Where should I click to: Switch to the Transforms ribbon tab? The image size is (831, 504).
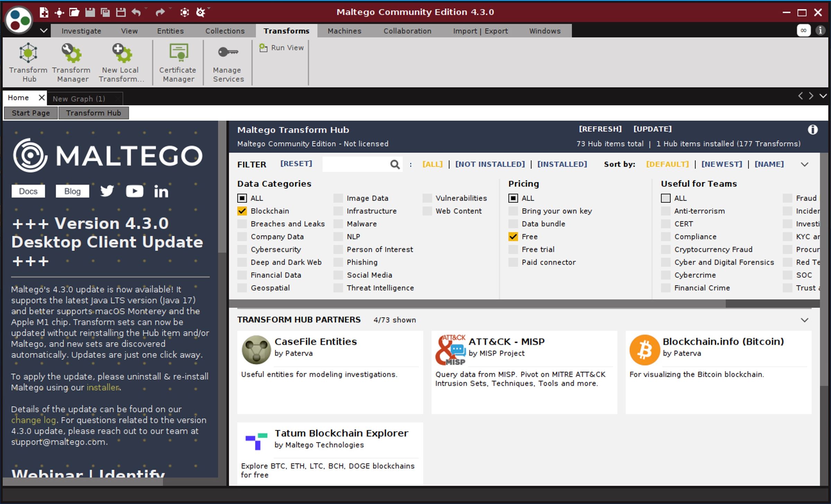[x=286, y=31]
